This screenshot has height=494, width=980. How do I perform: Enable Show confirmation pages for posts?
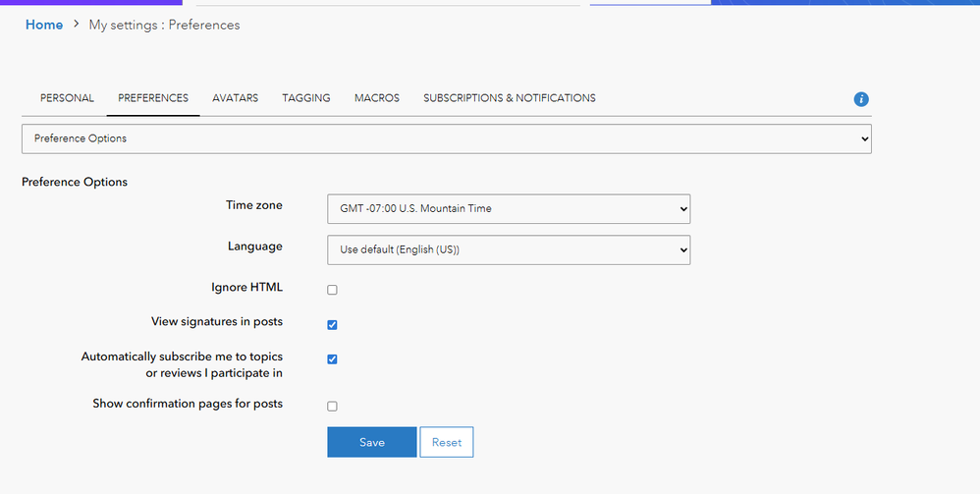coord(332,406)
